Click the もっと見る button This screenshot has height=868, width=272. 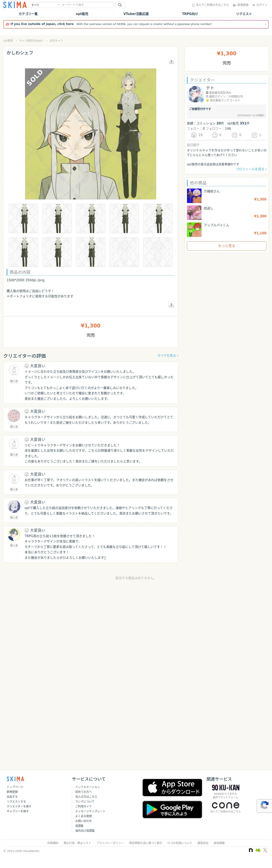226,246
